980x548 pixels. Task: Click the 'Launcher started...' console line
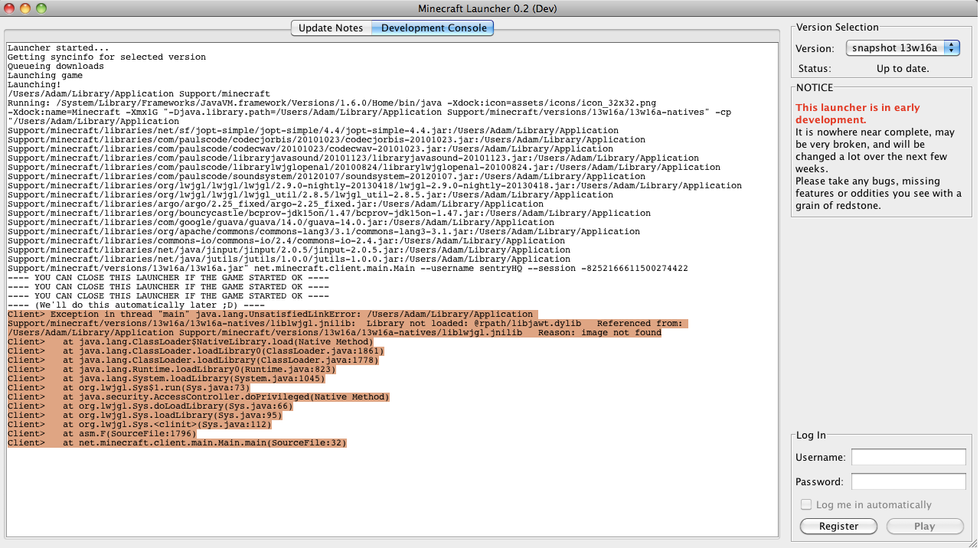[x=58, y=47]
